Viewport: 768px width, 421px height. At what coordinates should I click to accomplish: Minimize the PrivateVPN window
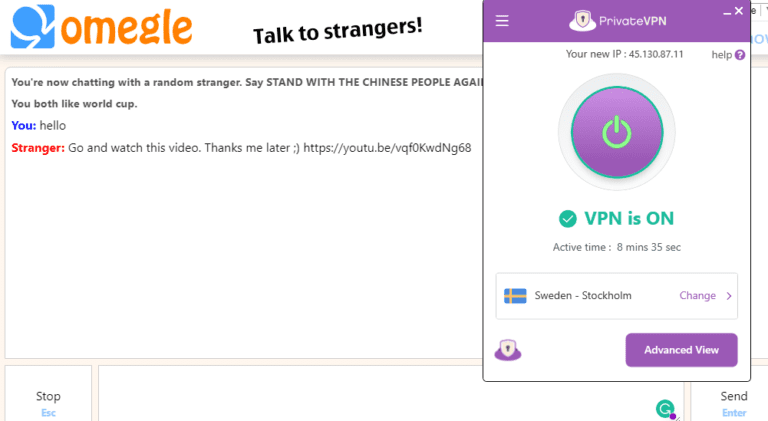pyautogui.click(x=726, y=11)
